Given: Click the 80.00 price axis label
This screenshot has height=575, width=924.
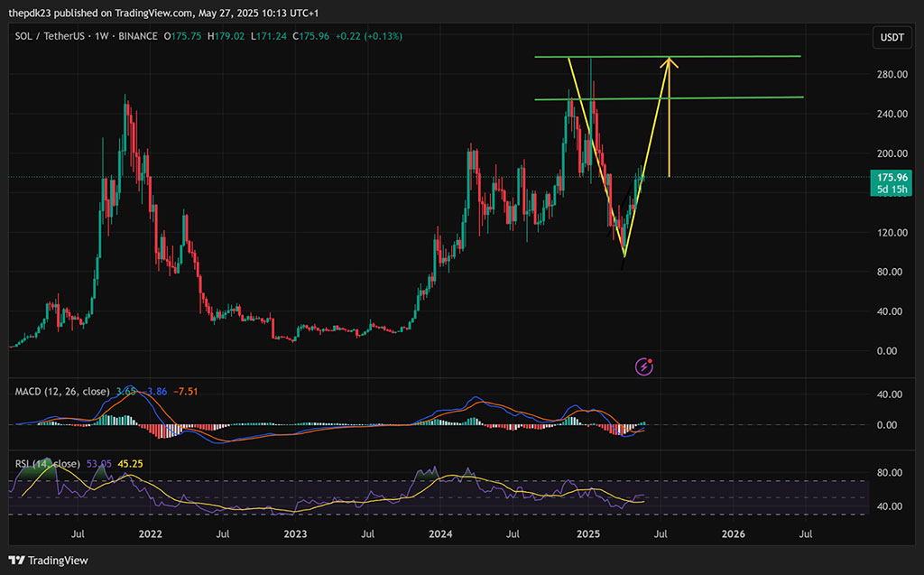Looking at the screenshot, I should [889, 272].
